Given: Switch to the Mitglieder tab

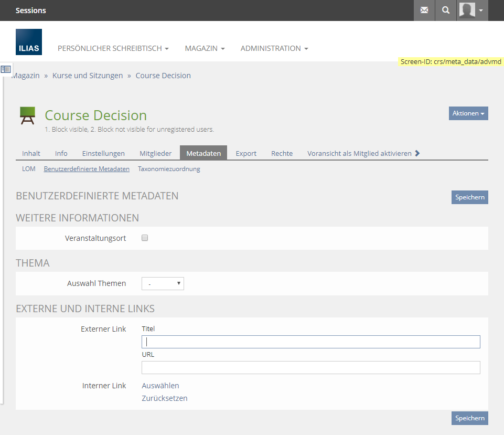Looking at the screenshot, I should 155,153.
